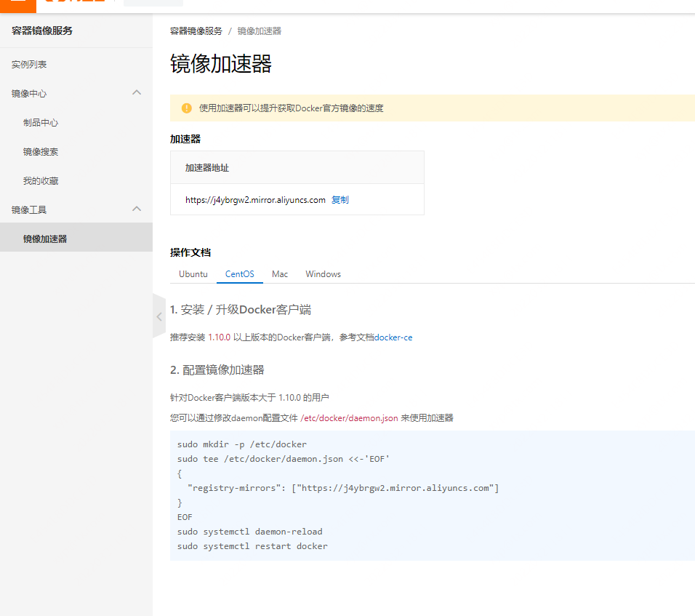Click the accelerator URL https://j4ybrgw2.mirror.aliyuncs.com
Image resolution: width=695 pixels, height=616 pixels.
coord(255,200)
